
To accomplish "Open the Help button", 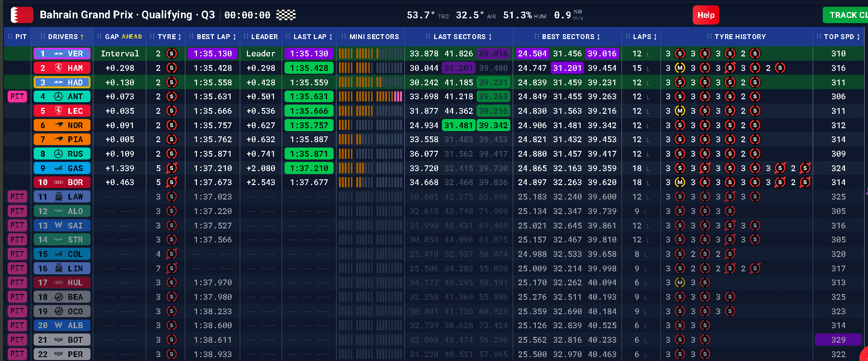I will (706, 15).
